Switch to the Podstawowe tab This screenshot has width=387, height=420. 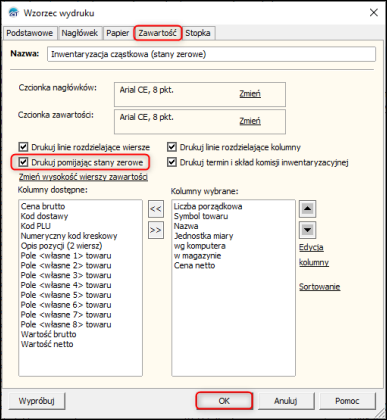click(30, 33)
